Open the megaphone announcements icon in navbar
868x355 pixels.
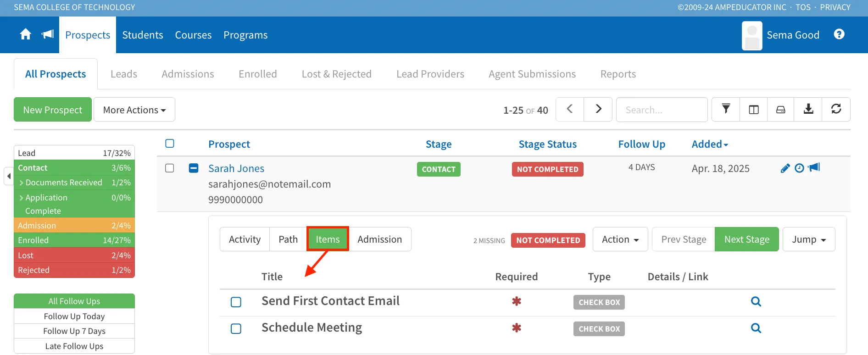(48, 34)
